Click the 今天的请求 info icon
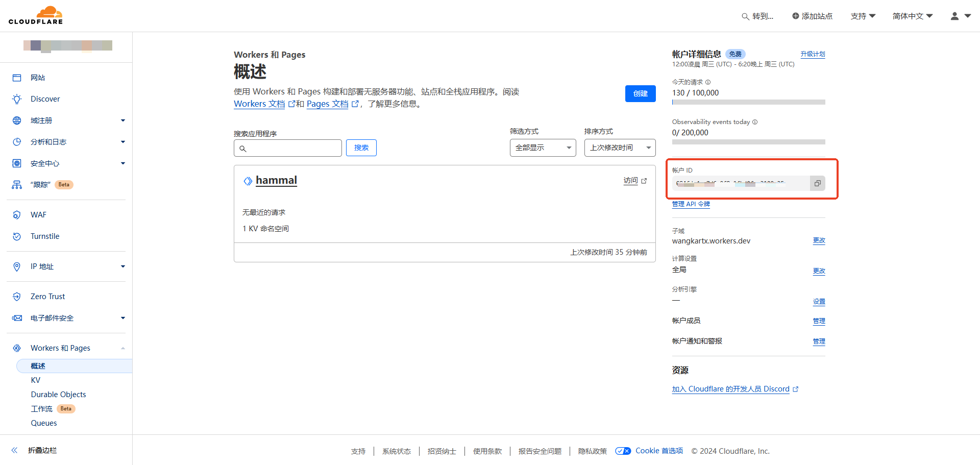The width and height of the screenshot is (980, 465). [708, 82]
